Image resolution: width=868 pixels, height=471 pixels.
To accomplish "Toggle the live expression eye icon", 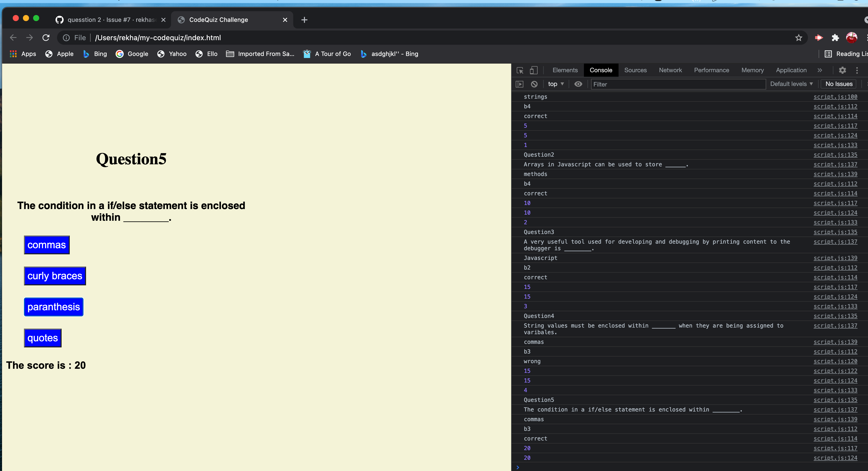I will tap(578, 84).
